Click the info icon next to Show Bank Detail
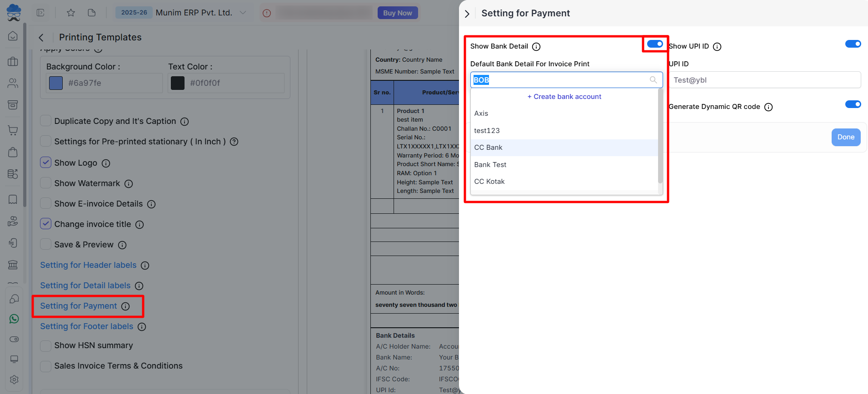Viewport: 868px width, 394px height. [x=536, y=47]
